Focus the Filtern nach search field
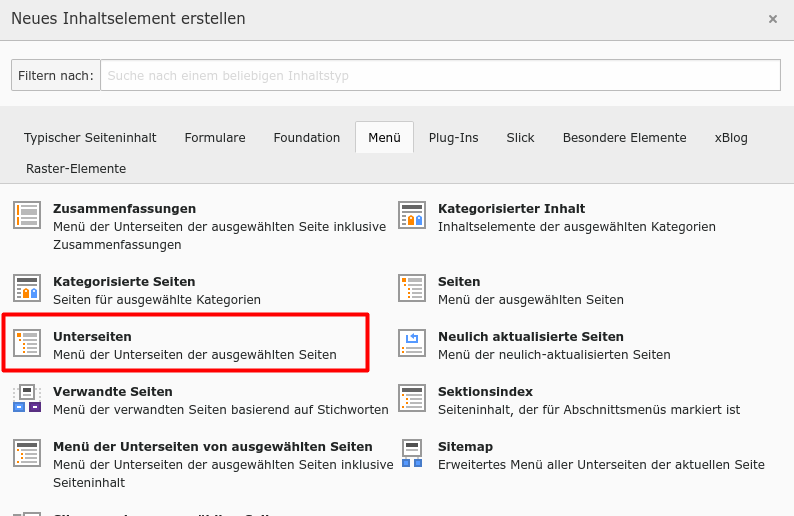This screenshot has width=794, height=516. (440, 75)
